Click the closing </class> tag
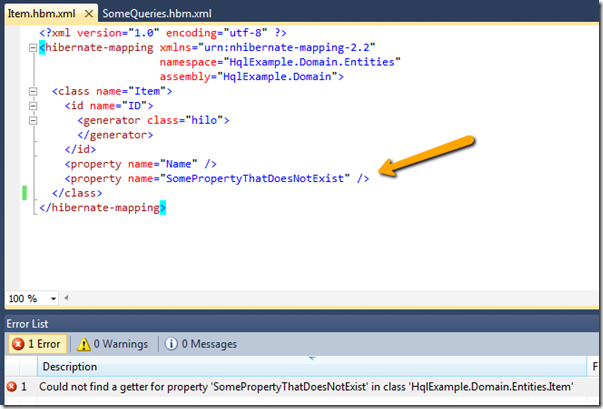 tap(77, 193)
